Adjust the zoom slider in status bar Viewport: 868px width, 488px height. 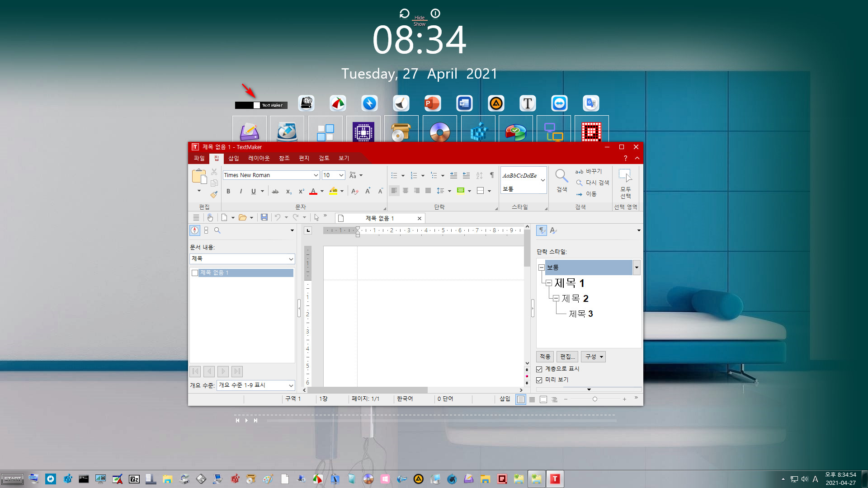595,399
